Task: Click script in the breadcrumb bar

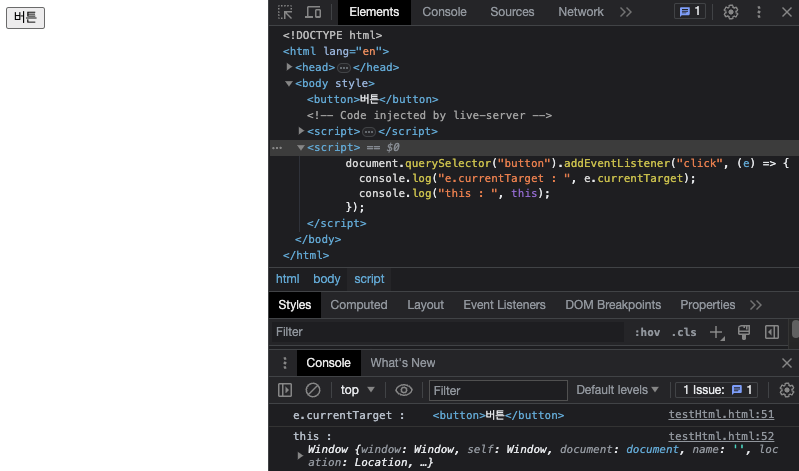Action: point(369,279)
